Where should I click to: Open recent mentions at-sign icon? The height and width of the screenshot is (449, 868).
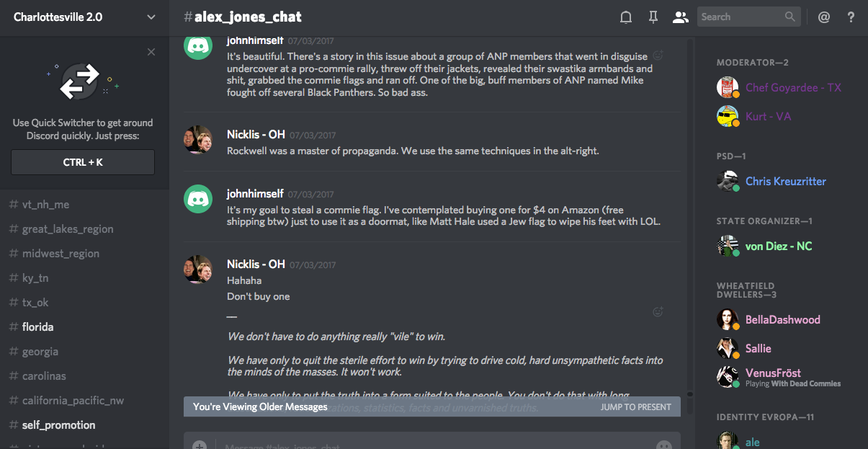pyautogui.click(x=824, y=17)
